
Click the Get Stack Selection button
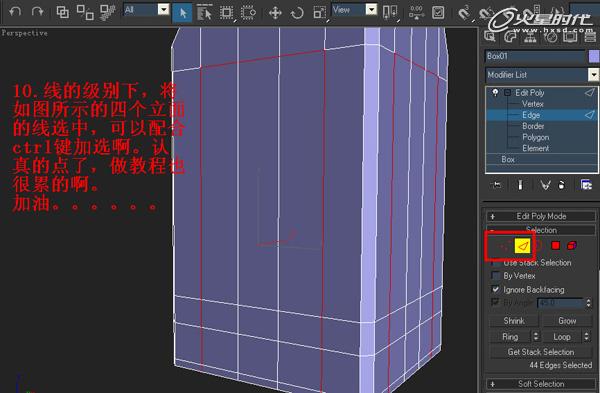click(x=541, y=352)
